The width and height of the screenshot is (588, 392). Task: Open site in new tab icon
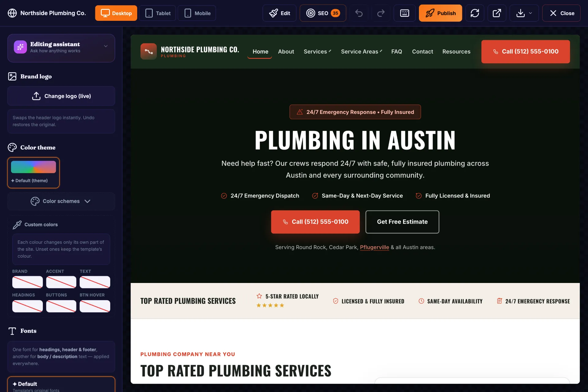[497, 13]
